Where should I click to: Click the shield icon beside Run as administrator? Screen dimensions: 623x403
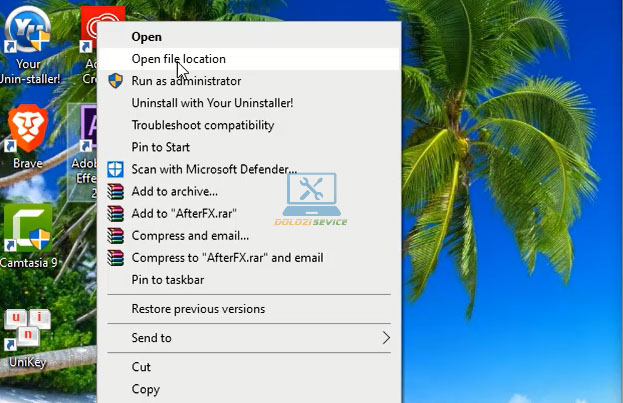115,81
